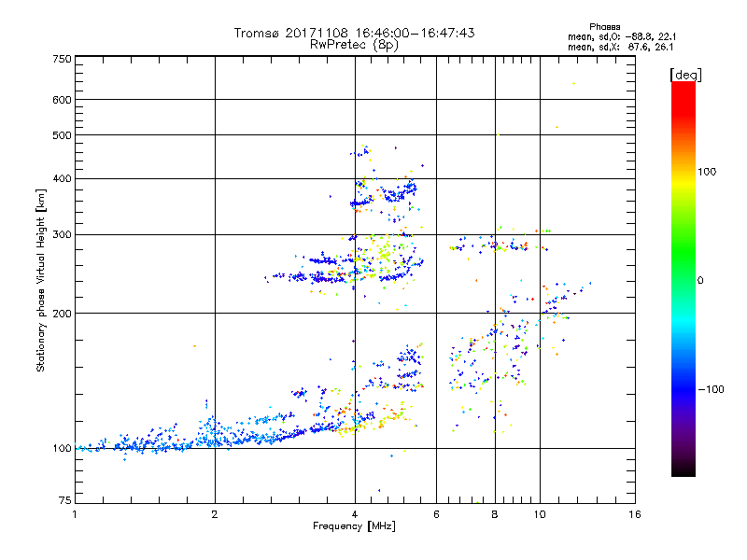
Task: Click the "Frequency [MHz]" axis label
Action: (354, 526)
